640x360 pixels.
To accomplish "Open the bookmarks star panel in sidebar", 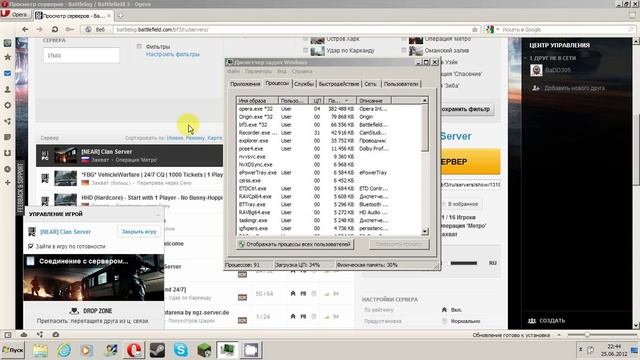I will click(x=7, y=57).
